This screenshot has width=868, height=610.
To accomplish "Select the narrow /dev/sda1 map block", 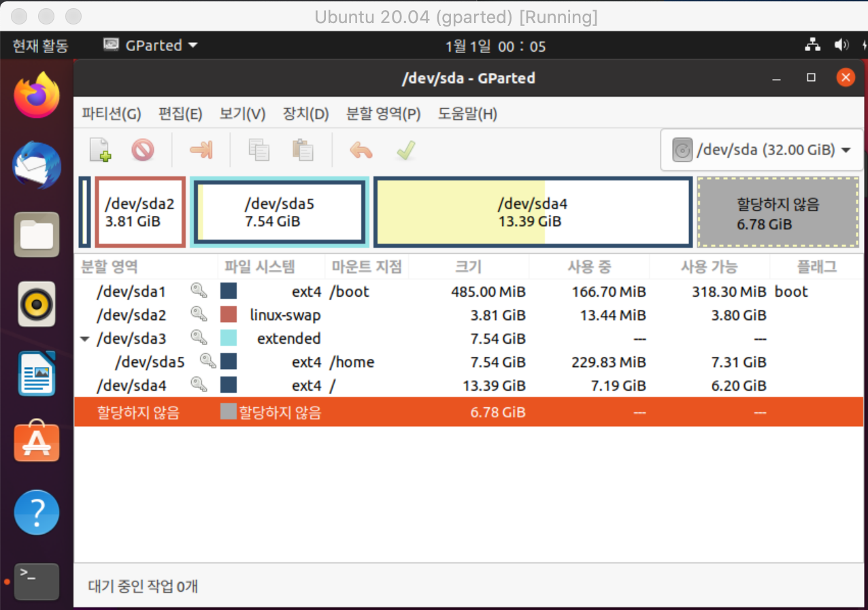I will (84, 212).
